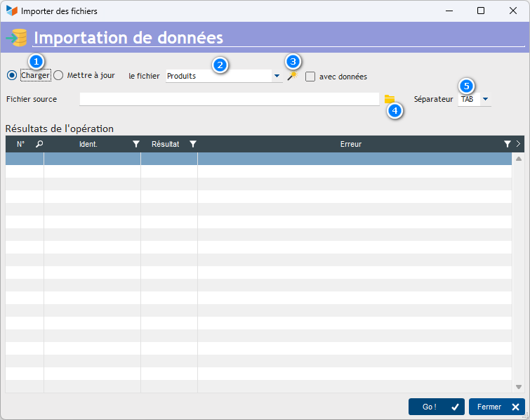
Task: Click in the Fichier source field
Action: click(x=229, y=100)
